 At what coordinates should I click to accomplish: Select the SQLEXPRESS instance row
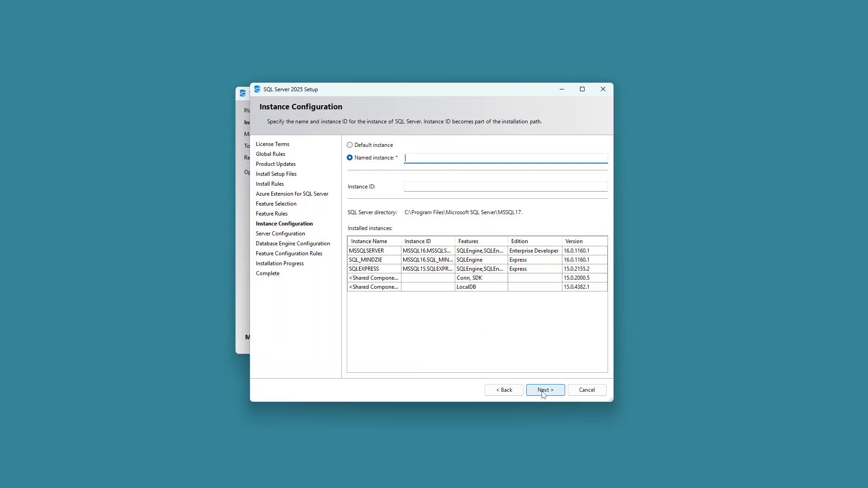477,269
